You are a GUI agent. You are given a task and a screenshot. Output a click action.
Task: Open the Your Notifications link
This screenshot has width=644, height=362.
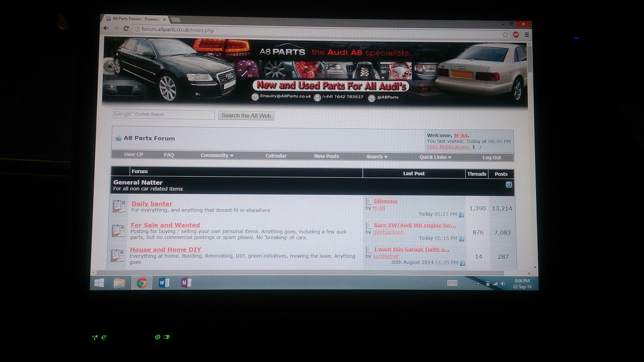coord(448,147)
